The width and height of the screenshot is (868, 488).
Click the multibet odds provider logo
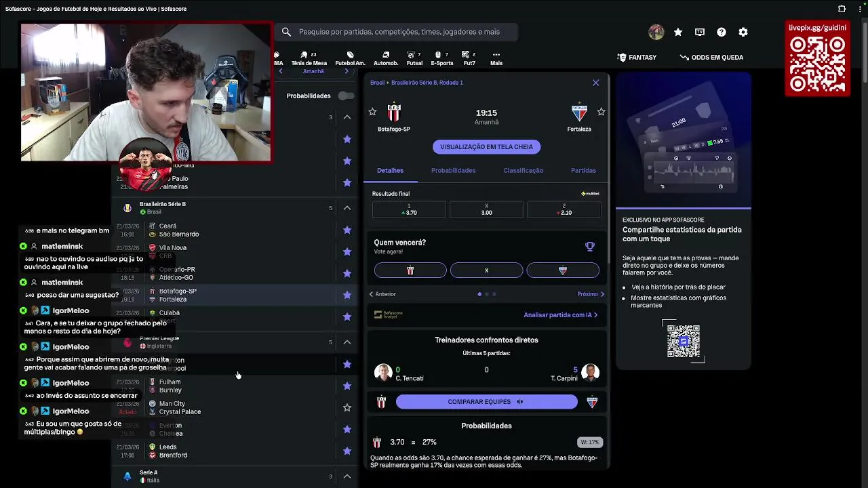[590, 194]
